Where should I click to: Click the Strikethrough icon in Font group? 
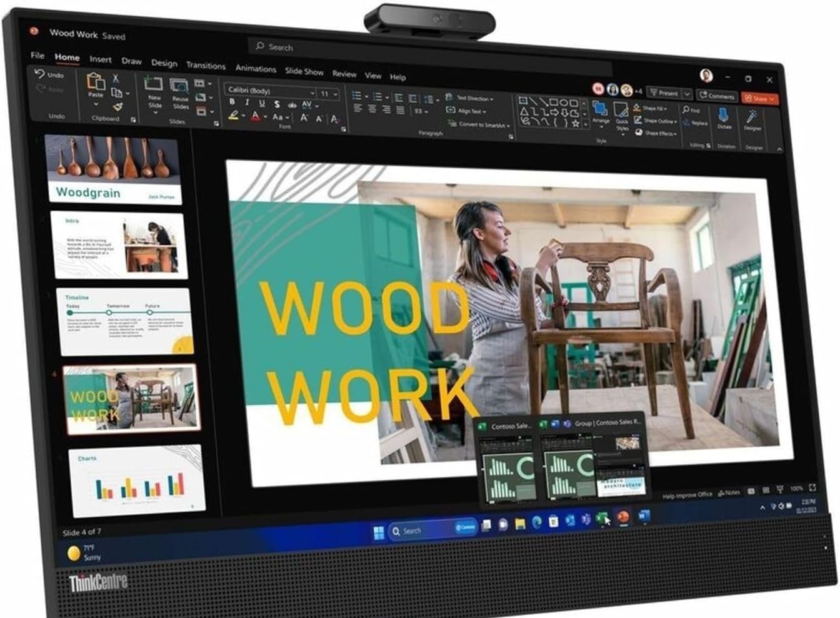(x=291, y=105)
